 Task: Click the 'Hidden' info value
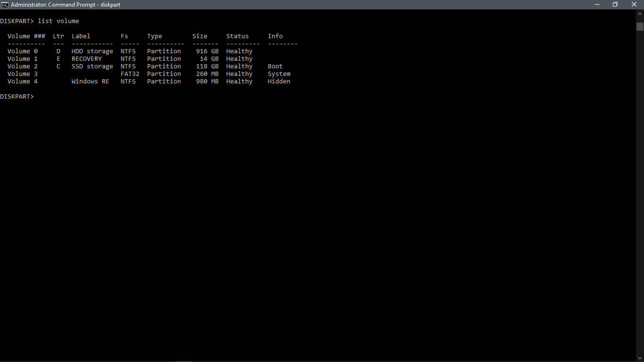[x=279, y=82]
